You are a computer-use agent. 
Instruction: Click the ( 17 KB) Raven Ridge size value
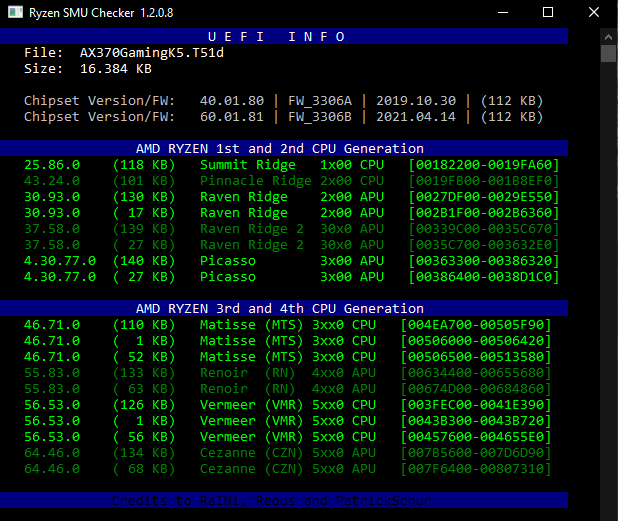pyautogui.click(x=144, y=213)
